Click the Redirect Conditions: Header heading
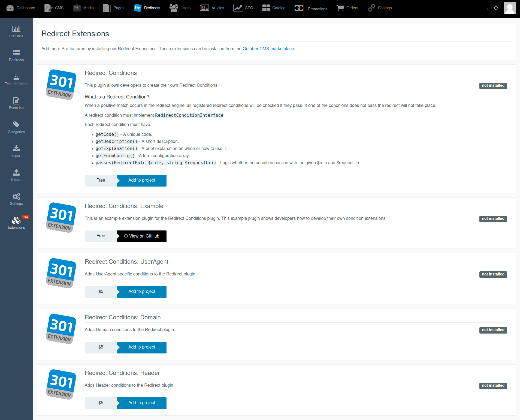520x420 pixels. 122,373
